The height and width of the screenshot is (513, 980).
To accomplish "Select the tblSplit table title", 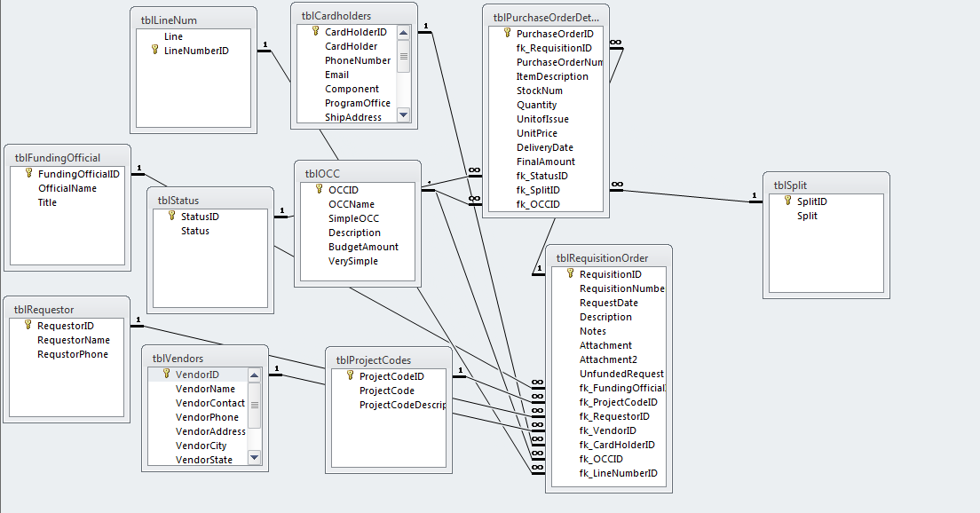I will (x=790, y=185).
